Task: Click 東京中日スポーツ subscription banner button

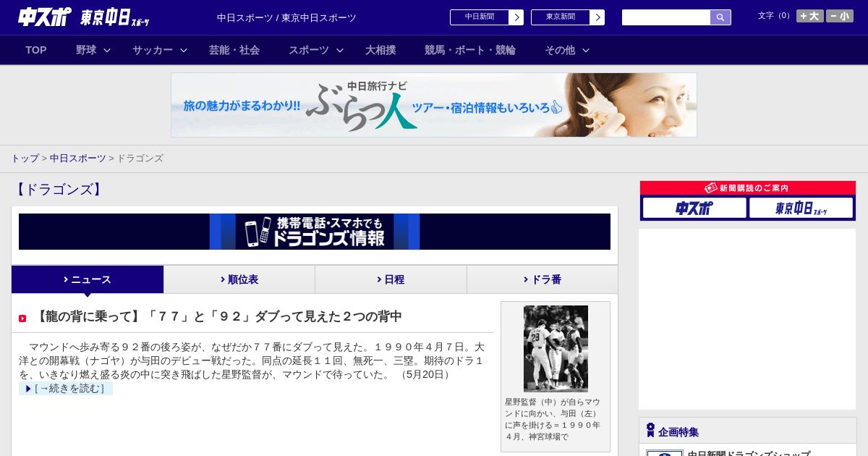Action: [x=801, y=208]
